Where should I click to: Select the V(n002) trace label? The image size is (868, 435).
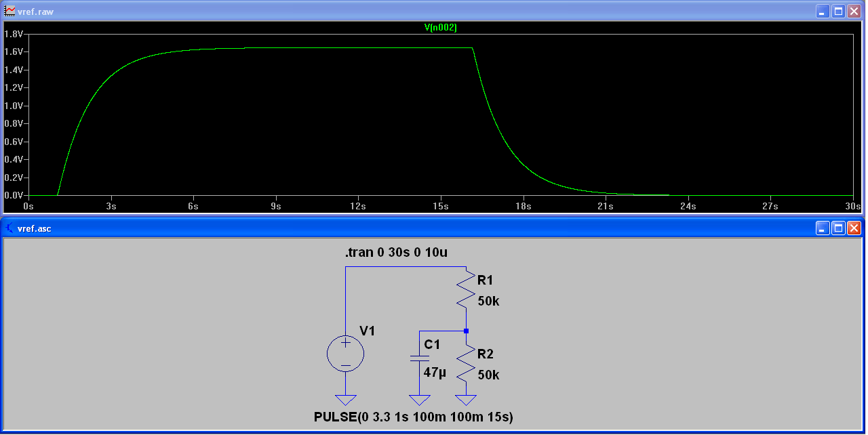[441, 28]
